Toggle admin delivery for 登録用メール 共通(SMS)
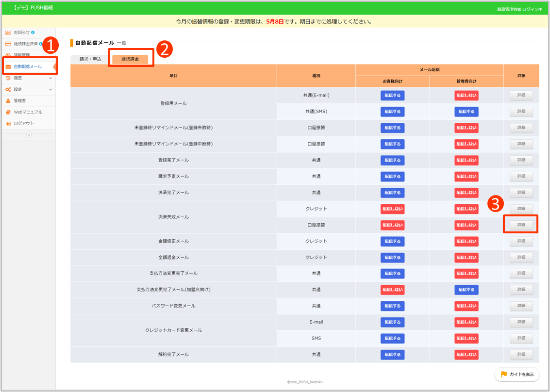Image resolution: width=550 pixels, height=392 pixels. coord(466,112)
